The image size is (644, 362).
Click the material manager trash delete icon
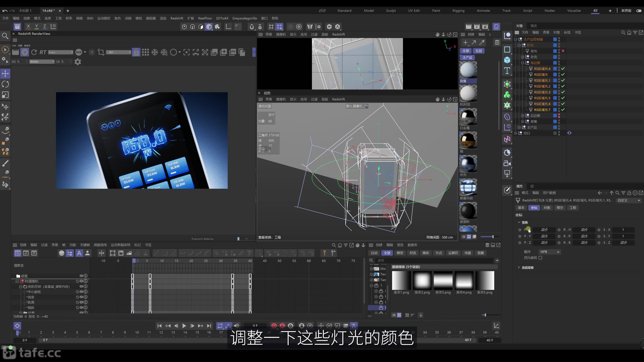tap(497, 42)
